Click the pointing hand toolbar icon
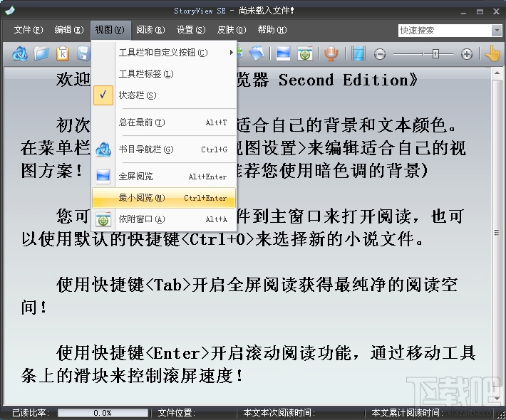506x420 pixels. point(492,53)
